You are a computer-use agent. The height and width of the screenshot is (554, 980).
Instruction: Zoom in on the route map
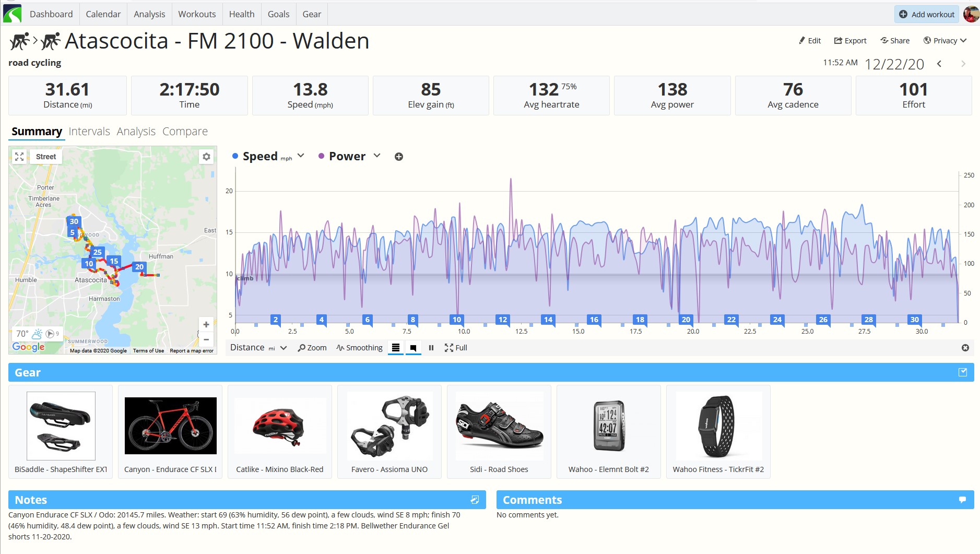pos(206,324)
